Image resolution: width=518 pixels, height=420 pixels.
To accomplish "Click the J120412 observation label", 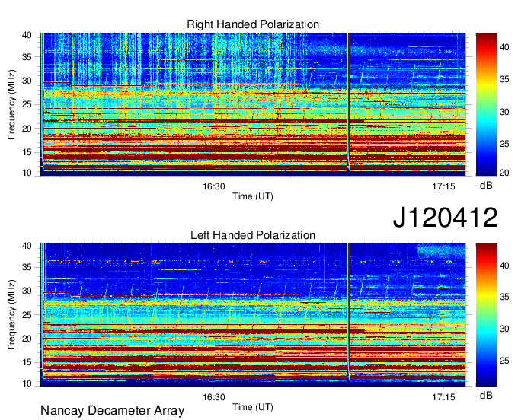I will tap(445, 217).
